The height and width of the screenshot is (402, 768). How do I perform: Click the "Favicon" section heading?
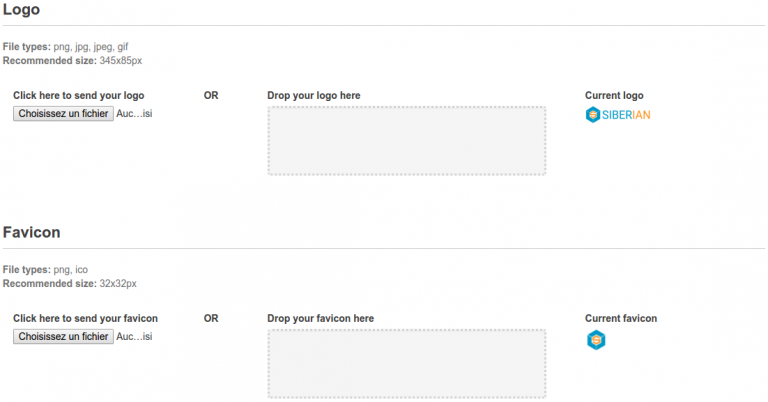(x=31, y=232)
